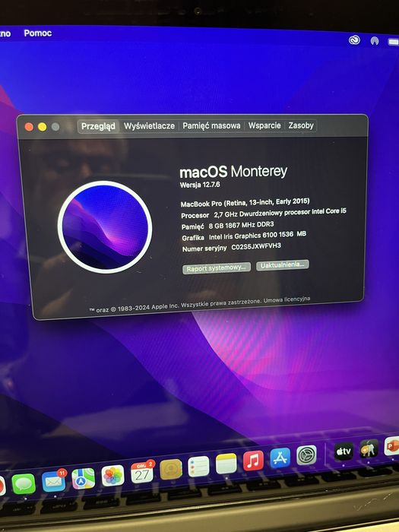399x532 pixels.
Task: Click the 8 GB 1867 MHz DDR3 text
Action: coord(241,225)
